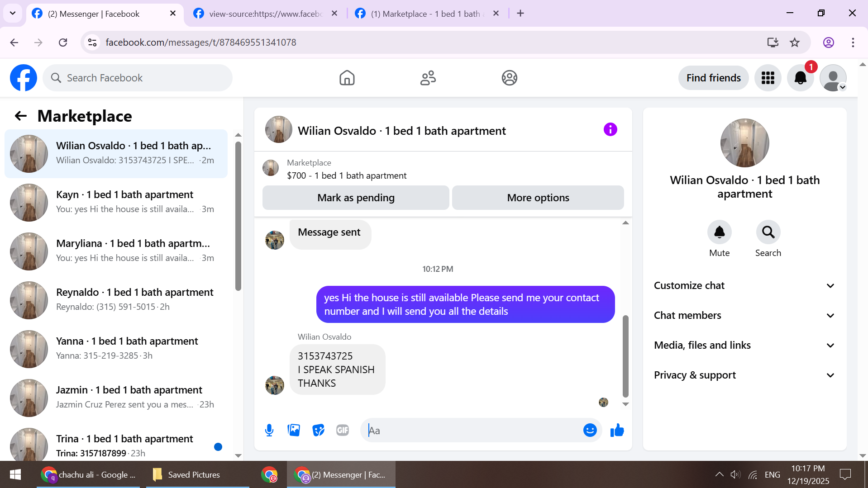
Task: Click Find friends button
Action: tap(713, 78)
